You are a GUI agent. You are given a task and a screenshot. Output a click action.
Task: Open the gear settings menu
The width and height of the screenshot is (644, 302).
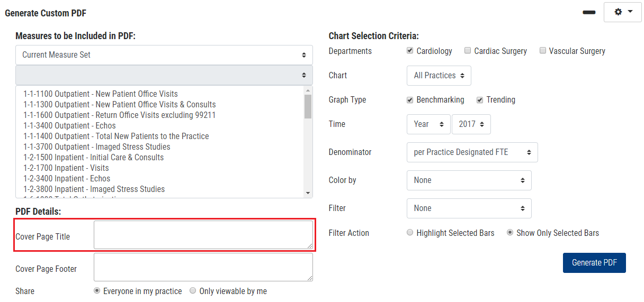pyautogui.click(x=622, y=12)
